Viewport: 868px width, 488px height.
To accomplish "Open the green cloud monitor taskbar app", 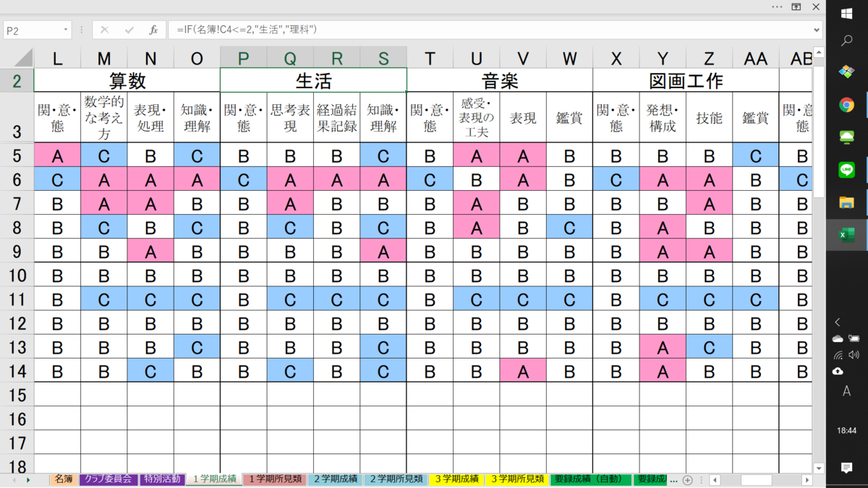I will point(846,137).
